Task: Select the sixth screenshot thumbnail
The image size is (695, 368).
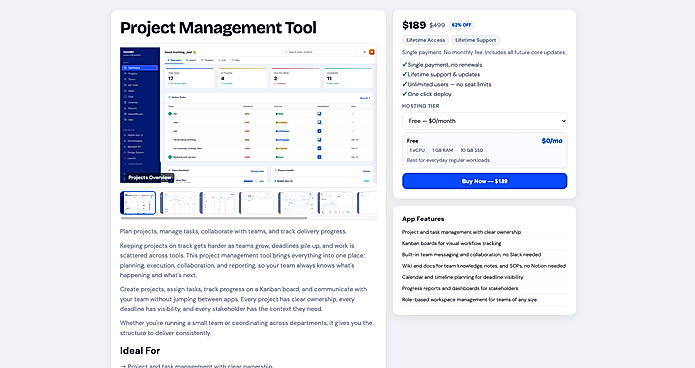Action: (x=336, y=203)
